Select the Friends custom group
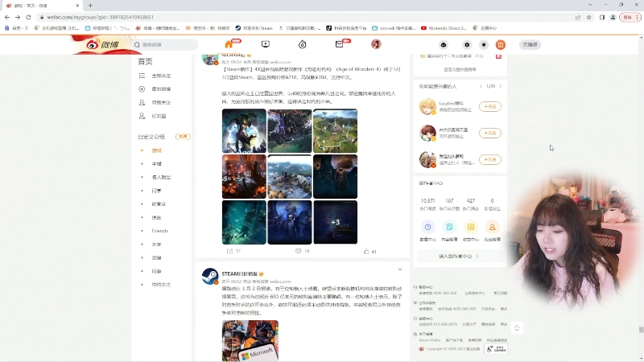The width and height of the screenshot is (644, 362). [x=159, y=231]
